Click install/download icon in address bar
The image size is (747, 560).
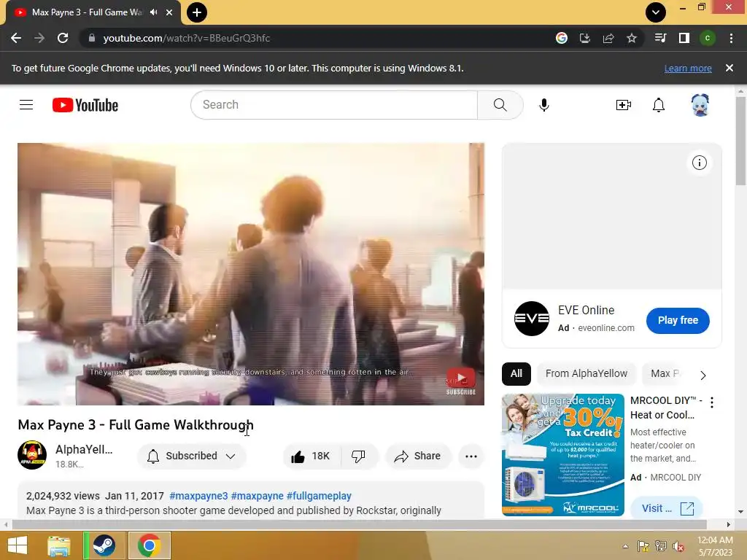(585, 38)
